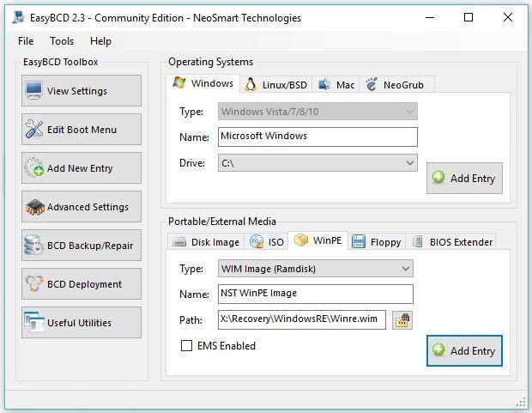Switch to the ISO tab

click(267, 242)
